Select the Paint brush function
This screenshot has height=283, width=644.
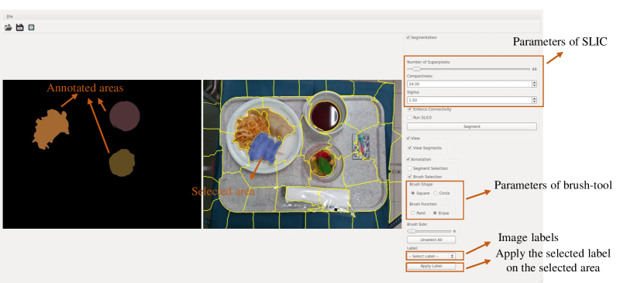point(413,213)
